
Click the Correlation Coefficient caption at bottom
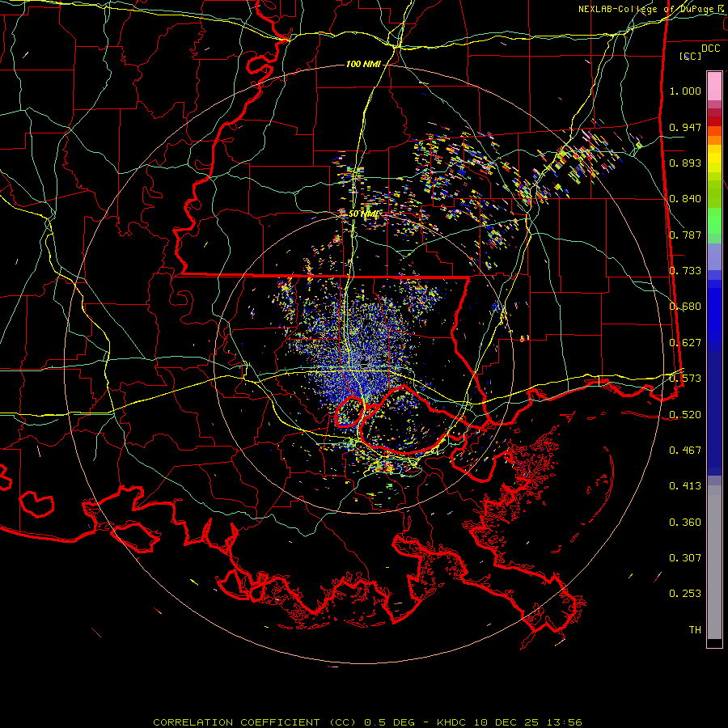[366, 722]
